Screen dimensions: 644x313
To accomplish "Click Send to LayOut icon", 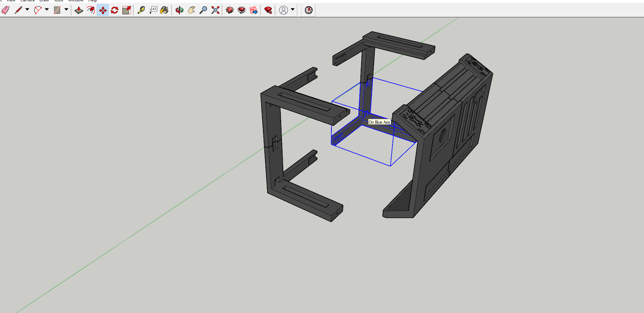I will (x=254, y=10).
